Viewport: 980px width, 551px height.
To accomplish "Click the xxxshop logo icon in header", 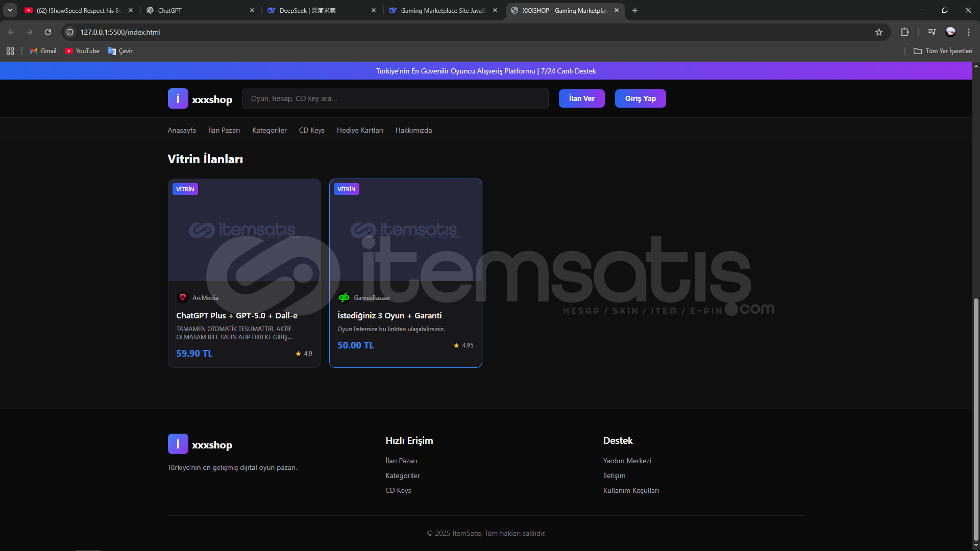I will (x=178, y=98).
